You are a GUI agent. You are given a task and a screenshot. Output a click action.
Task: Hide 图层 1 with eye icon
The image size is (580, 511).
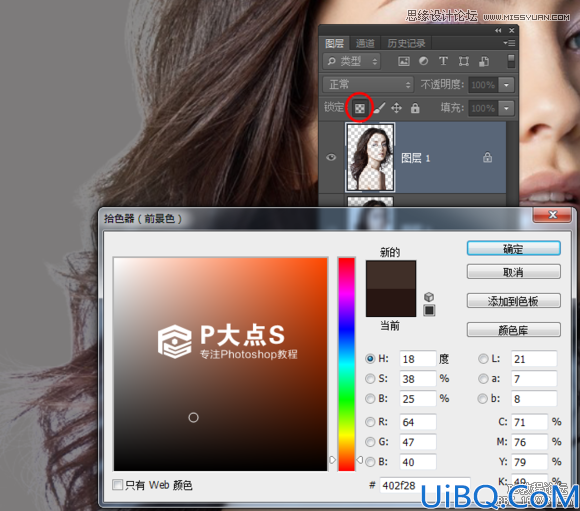click(x=331, y=158)
